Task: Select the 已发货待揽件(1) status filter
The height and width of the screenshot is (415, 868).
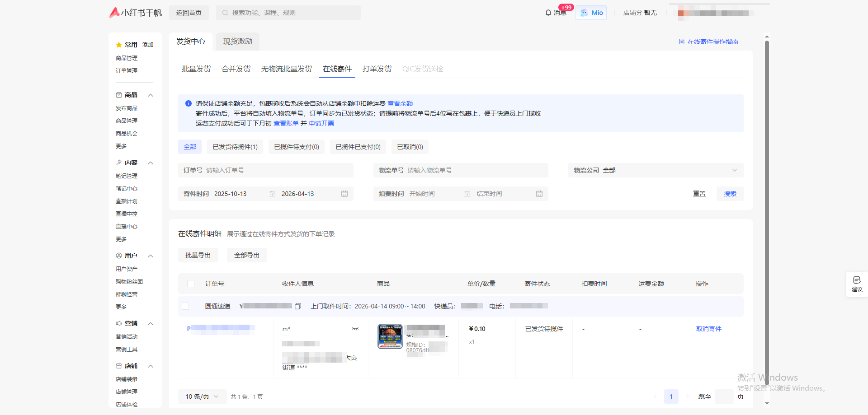Action: [235, 147]
